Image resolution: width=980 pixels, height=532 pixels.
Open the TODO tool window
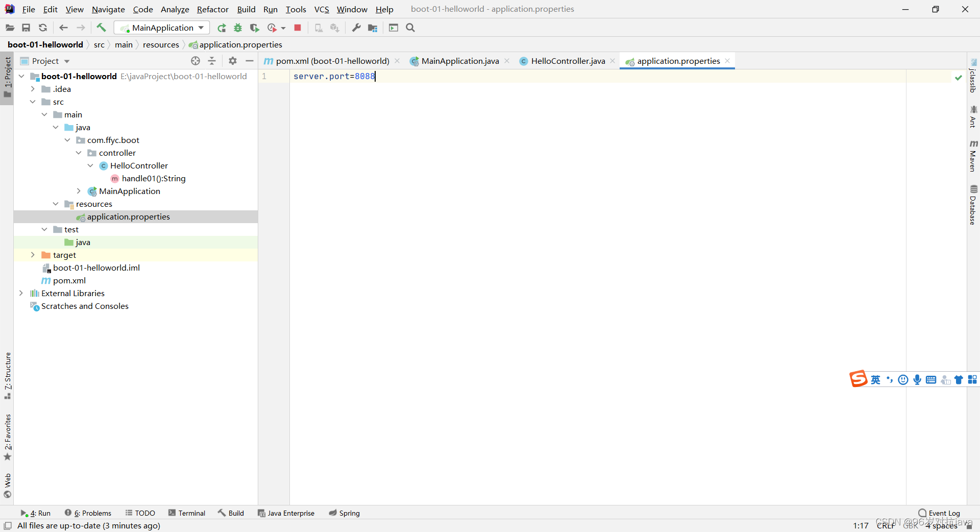(140, 513)
